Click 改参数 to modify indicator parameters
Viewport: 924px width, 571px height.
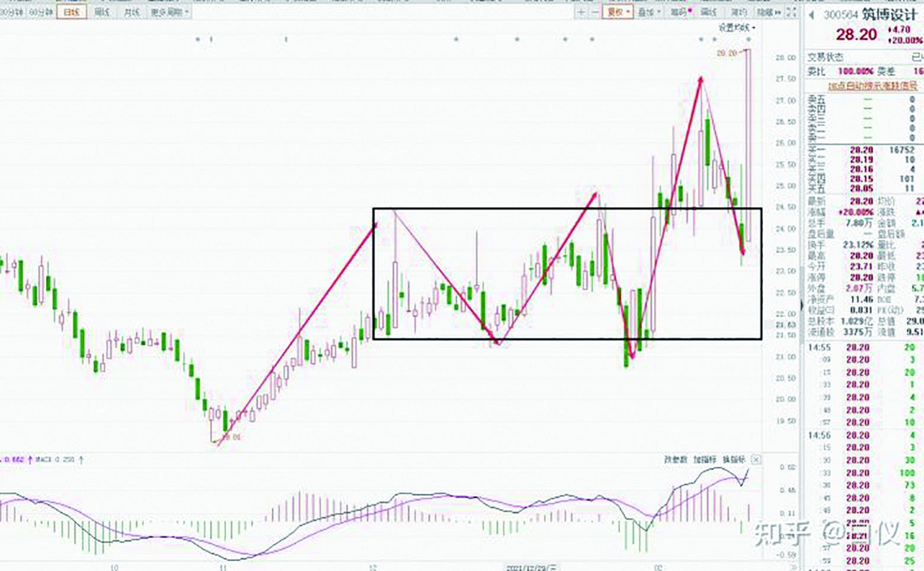[675, 460]
